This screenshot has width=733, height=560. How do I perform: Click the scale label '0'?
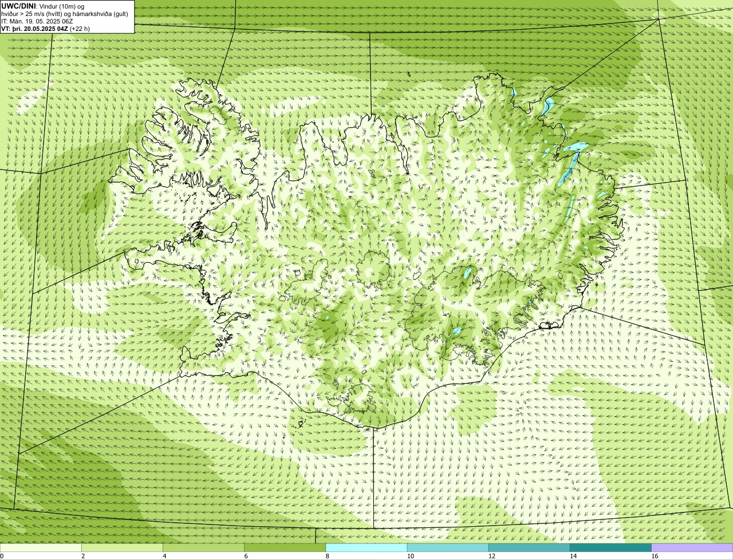coord(2,556)
